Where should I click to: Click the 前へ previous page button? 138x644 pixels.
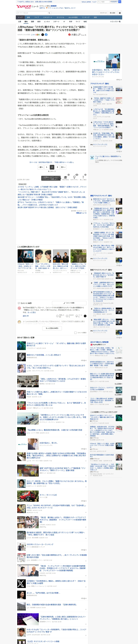(41, 167)
